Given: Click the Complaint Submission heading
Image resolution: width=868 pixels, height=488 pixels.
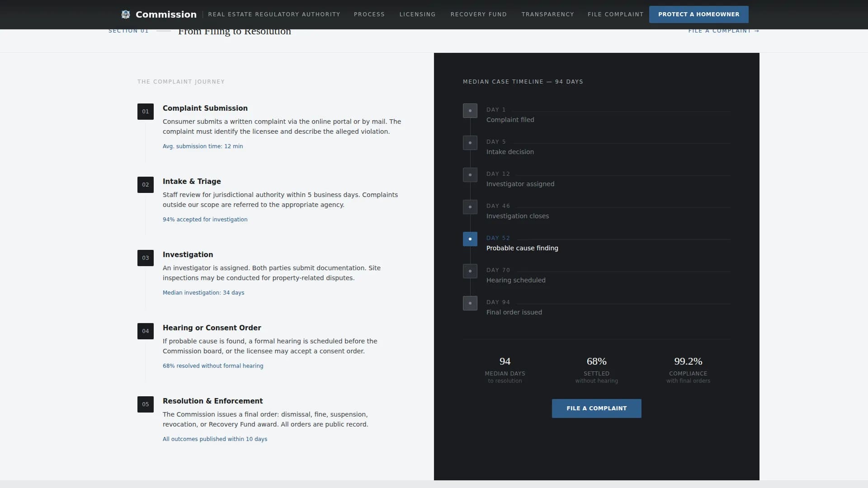Looking at the screenshot, I should coord(205,108).
